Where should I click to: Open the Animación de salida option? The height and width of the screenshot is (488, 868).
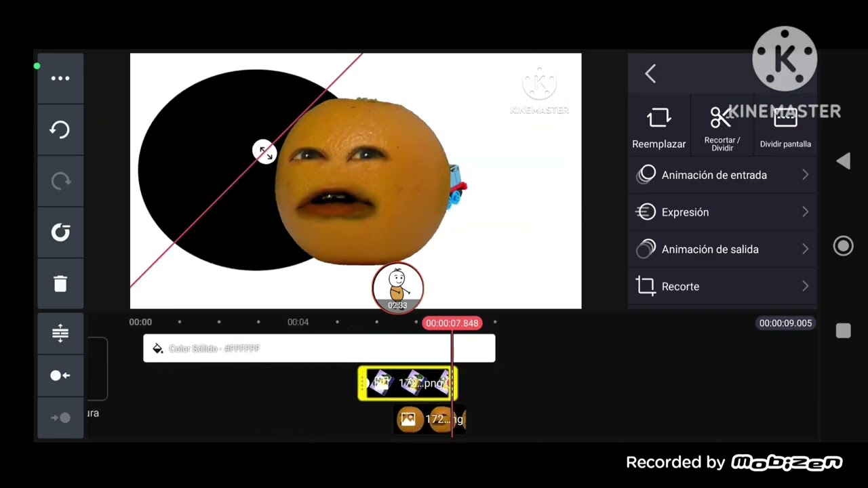click(x=722, y=249)
